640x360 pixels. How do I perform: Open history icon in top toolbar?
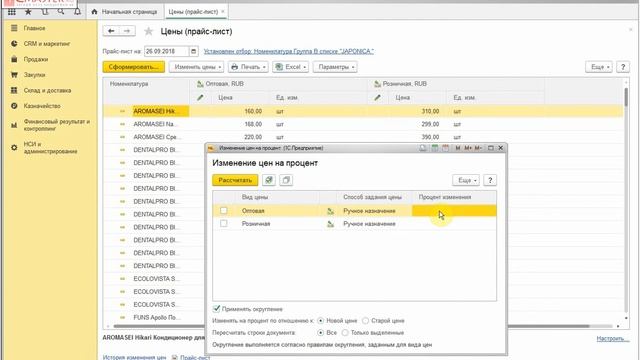point(44,12)
